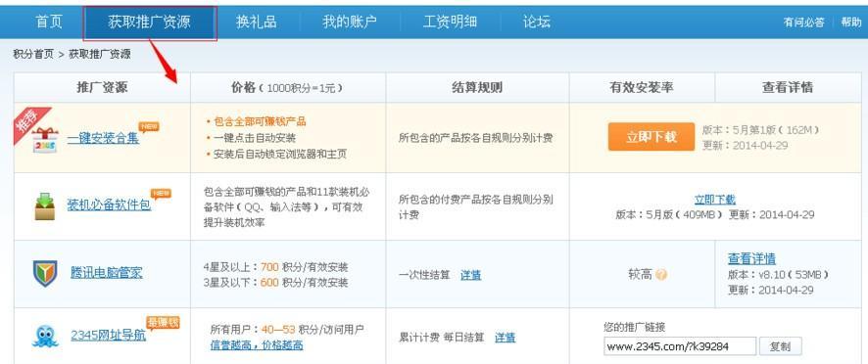Click 有问必答 in the top right
This screenshot has width=868, height=364.
(803, 23)
